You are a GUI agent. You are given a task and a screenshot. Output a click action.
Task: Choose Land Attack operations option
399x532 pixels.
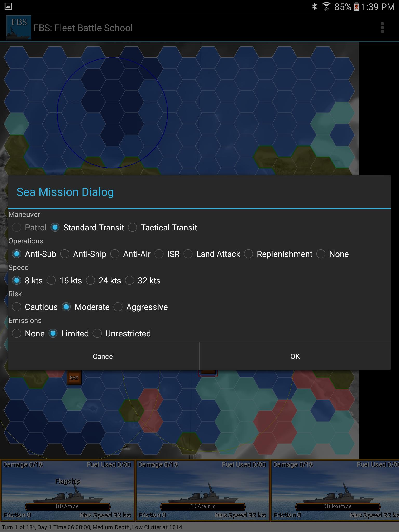coord(188,254)
